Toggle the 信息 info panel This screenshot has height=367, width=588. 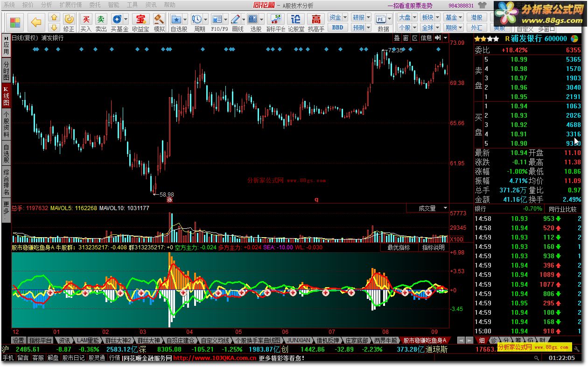pos(426,38)
